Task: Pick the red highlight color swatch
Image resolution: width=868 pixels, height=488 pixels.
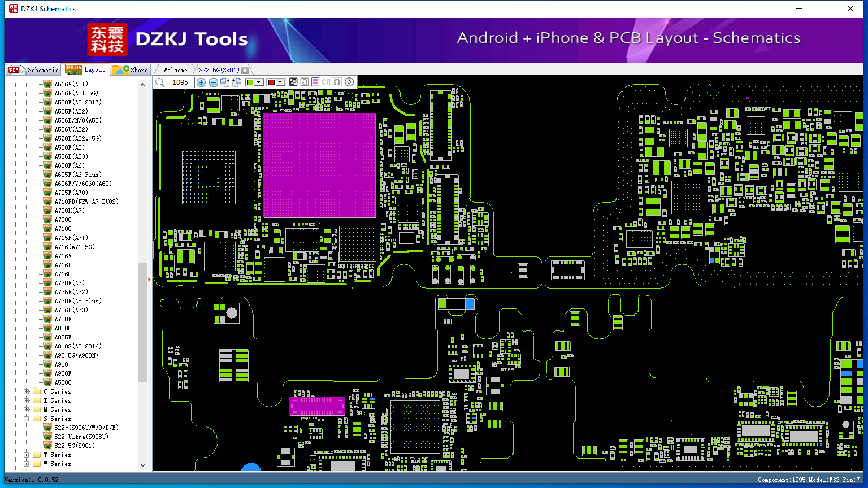Action: click(271, 82)
